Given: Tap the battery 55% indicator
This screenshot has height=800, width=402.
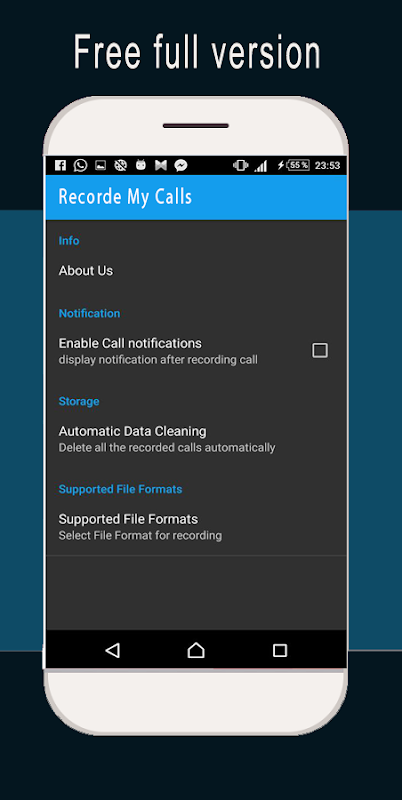Looking at the screenshot, I should click(298, 165).
